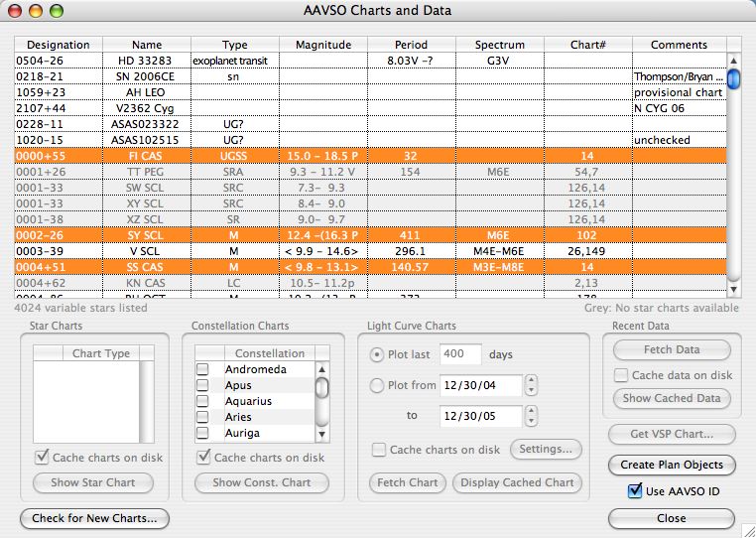Sort table by Chart# column header

tap(587, 45)
